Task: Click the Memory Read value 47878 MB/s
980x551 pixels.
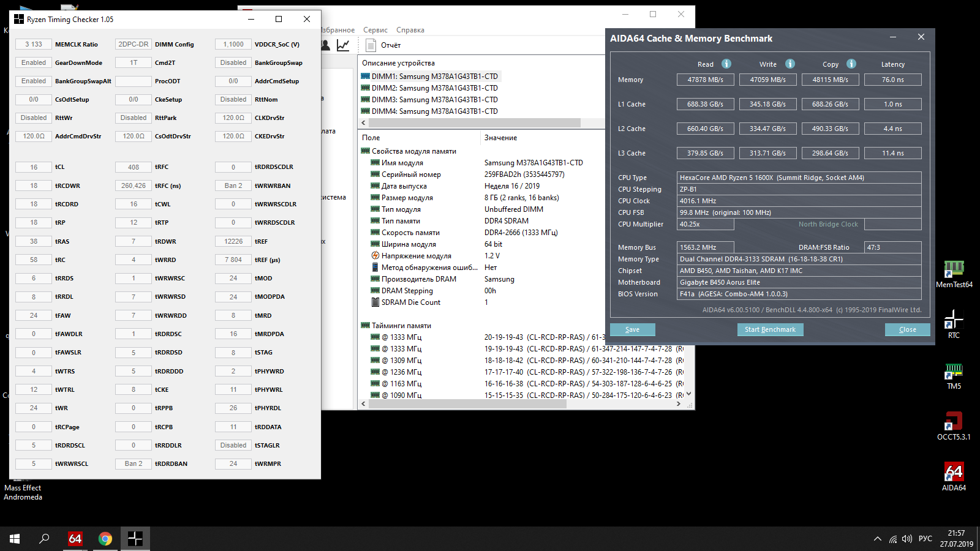Action: 705,80
